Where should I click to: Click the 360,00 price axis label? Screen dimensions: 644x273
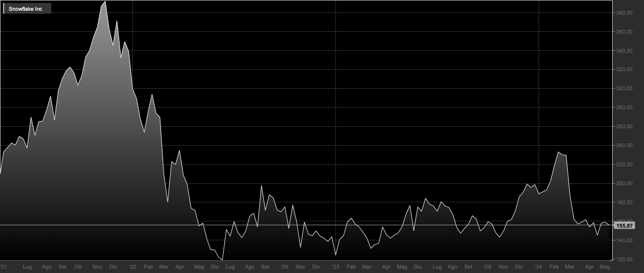point(625,32)
